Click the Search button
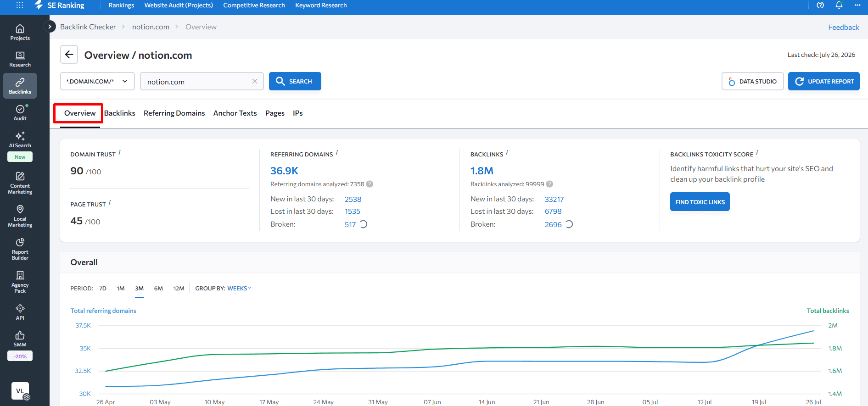868x406 pixels. click(295, 81)
